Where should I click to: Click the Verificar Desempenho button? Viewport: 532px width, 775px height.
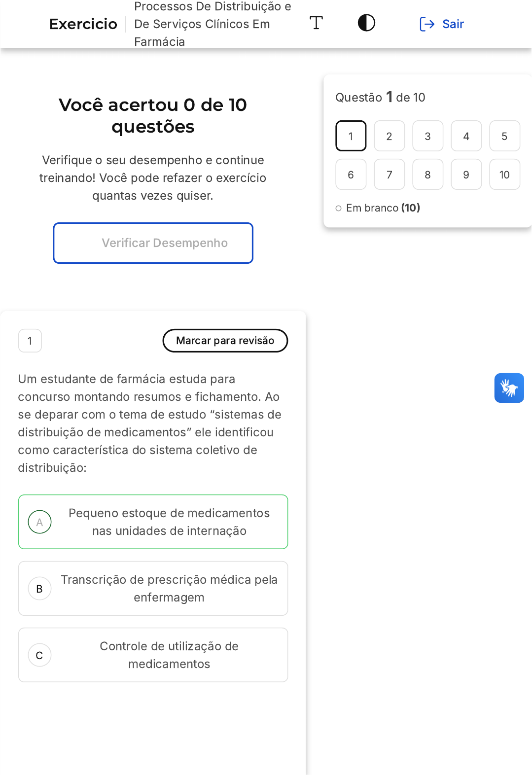coord(153,243)
